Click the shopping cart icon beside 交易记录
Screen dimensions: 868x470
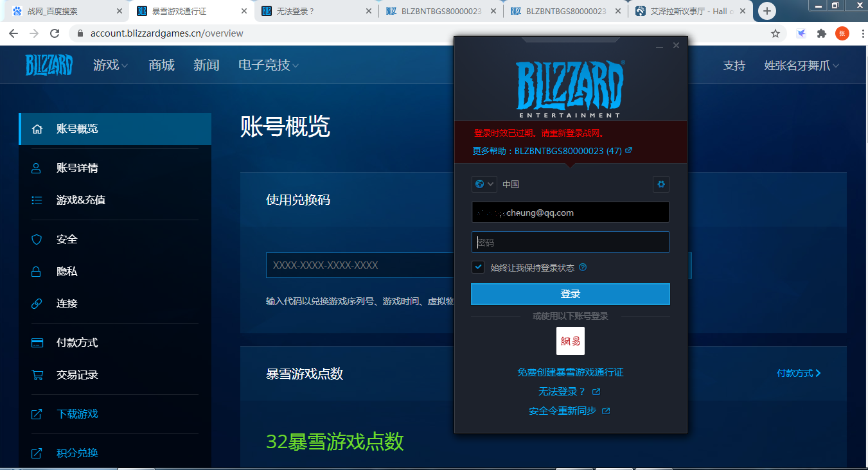[x=37, y=375]
